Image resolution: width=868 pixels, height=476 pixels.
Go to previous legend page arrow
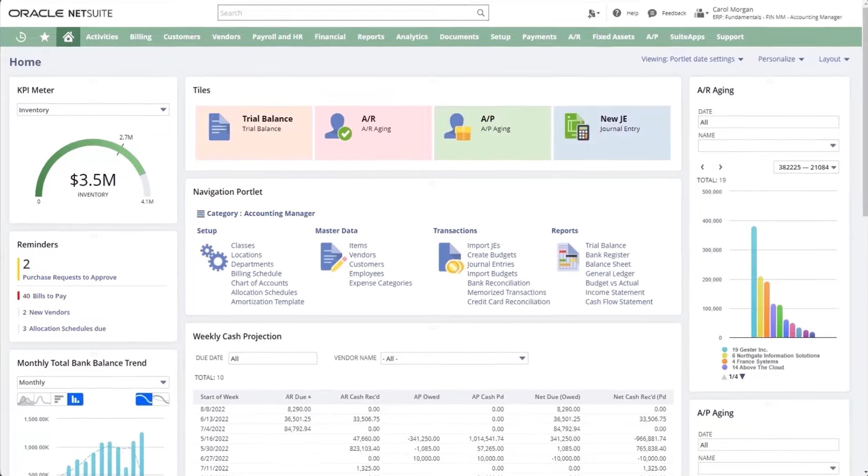point(724,377)
